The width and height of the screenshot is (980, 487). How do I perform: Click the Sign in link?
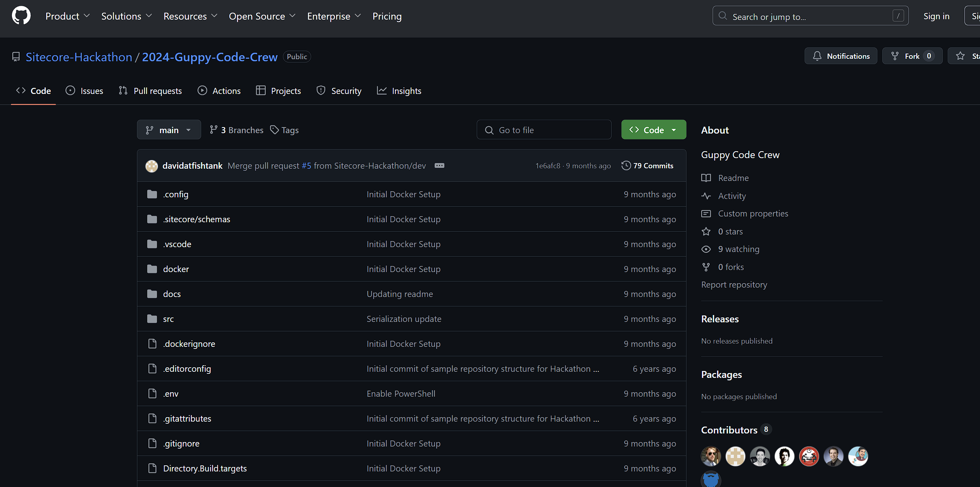936,16
